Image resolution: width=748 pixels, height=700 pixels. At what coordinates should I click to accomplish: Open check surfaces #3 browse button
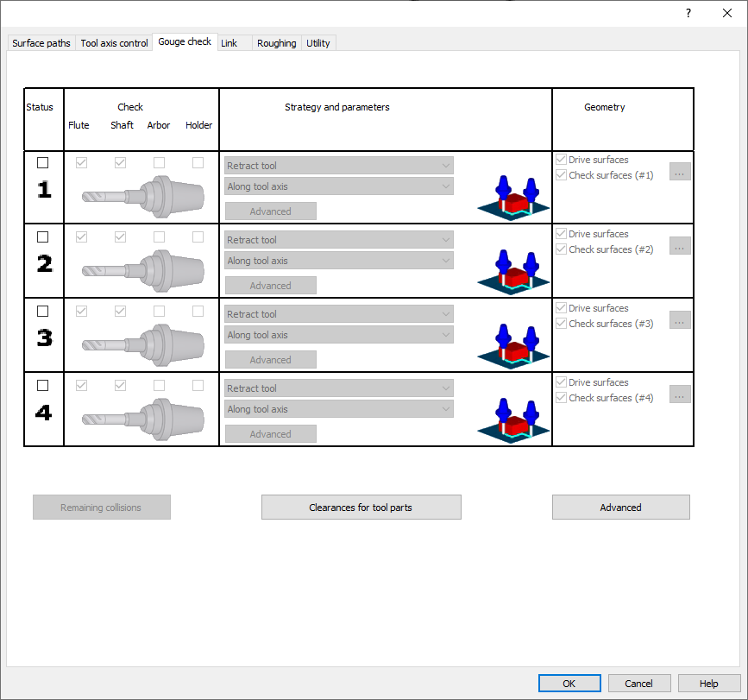point(680,320)
